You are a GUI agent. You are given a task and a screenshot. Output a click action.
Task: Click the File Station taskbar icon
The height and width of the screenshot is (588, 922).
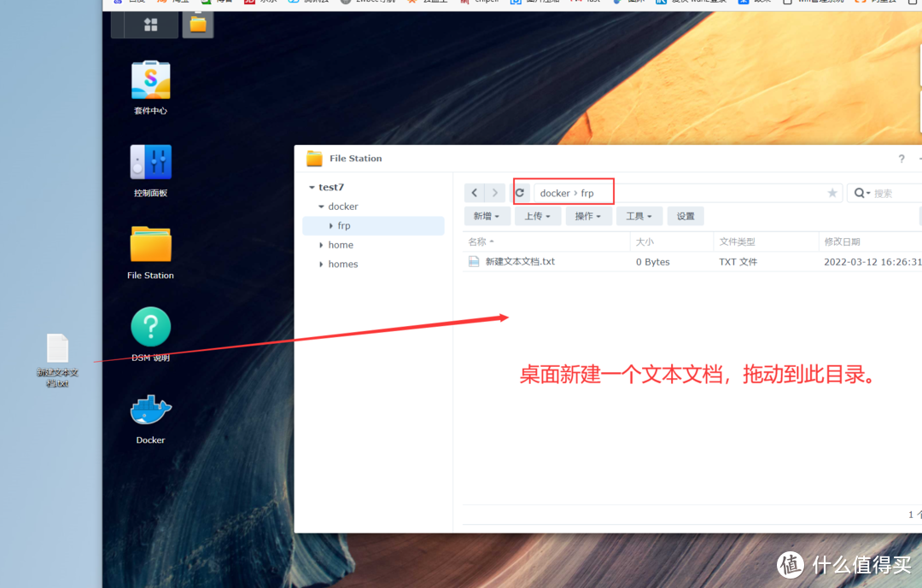[x=198, y=24]
